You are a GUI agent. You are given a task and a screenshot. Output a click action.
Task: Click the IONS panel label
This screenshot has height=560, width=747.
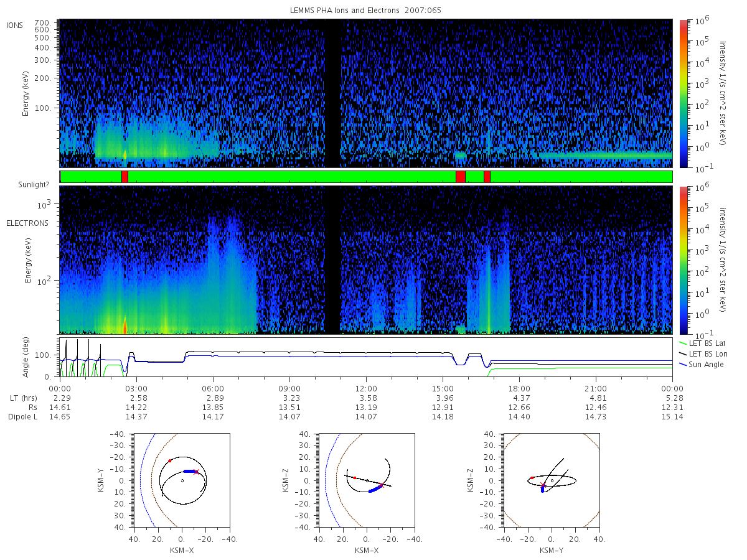(14, 25)
